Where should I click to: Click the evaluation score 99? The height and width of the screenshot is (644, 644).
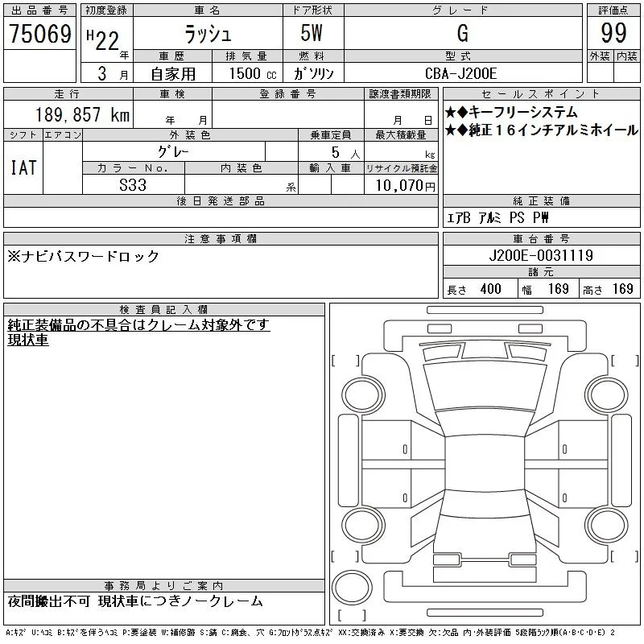coord(613,33)
